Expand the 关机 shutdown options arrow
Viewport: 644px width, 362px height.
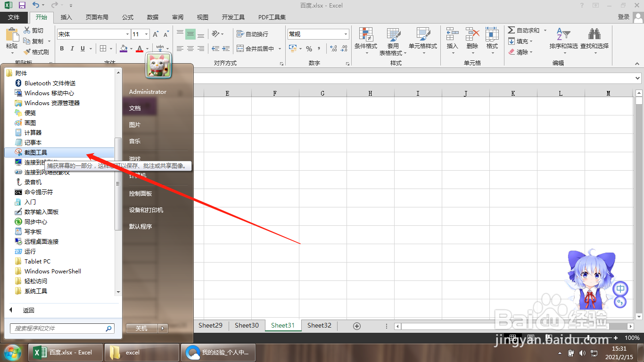coord(163,328)
